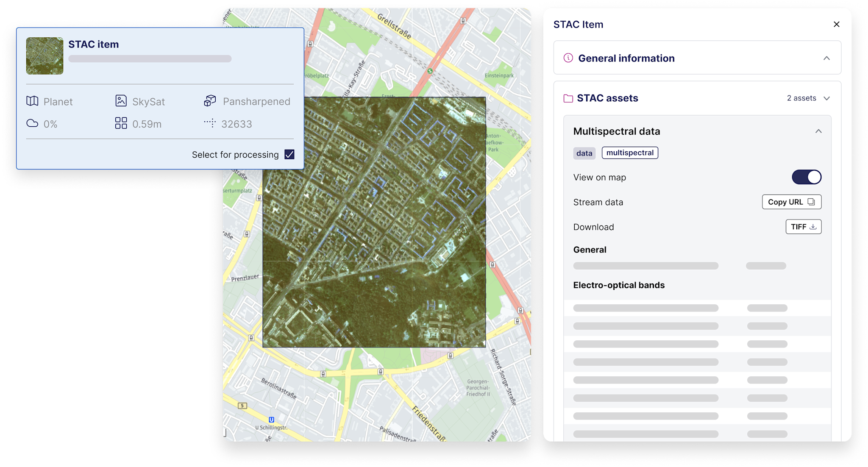868x467 pixels.
Task: Open the Electro-optical bands section
Action: [619, 285]
